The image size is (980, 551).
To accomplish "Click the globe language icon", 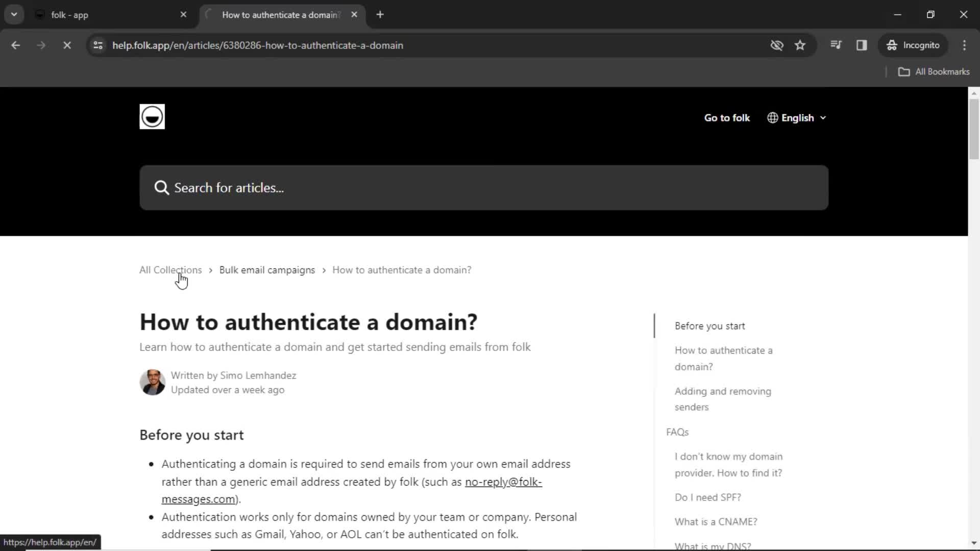I will (772, 118).
